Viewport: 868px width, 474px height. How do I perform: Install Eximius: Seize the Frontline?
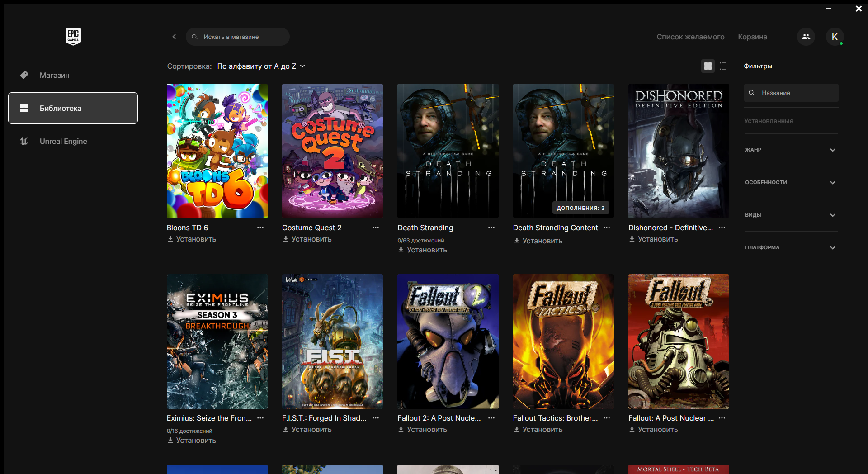pyautogui.click(x=192, y=440)
